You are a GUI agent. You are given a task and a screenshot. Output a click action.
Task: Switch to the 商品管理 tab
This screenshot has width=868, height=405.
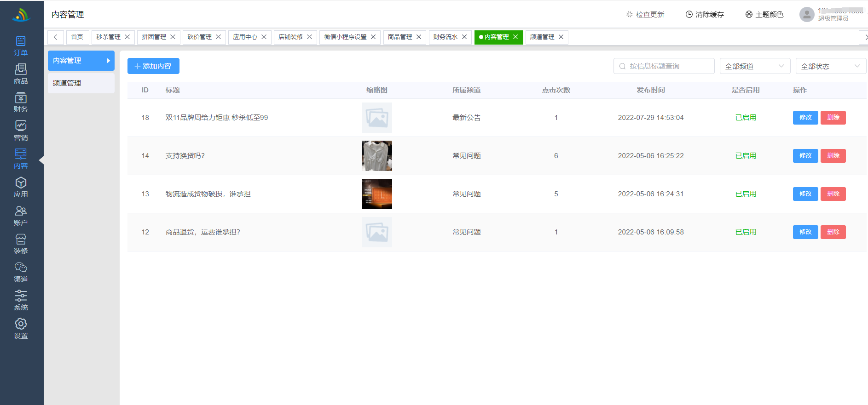399,37
